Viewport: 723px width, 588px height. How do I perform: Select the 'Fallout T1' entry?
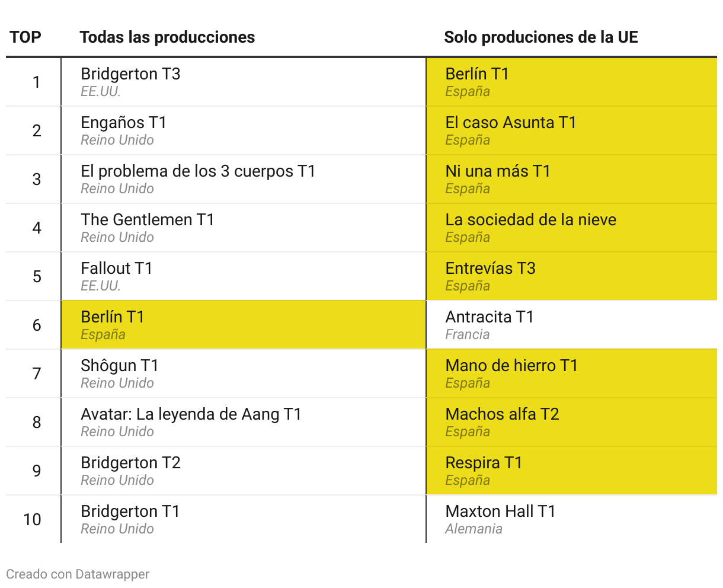coord(117,269)
